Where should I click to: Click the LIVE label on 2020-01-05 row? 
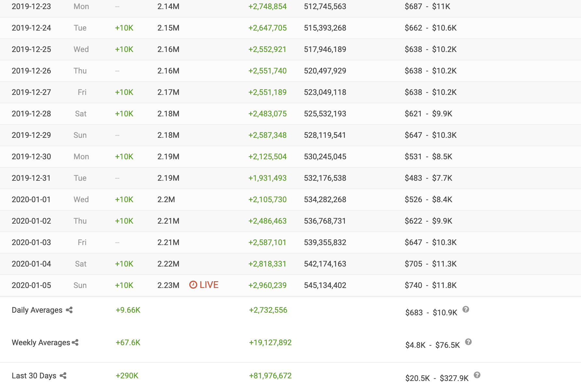click(x=209, y=285)
